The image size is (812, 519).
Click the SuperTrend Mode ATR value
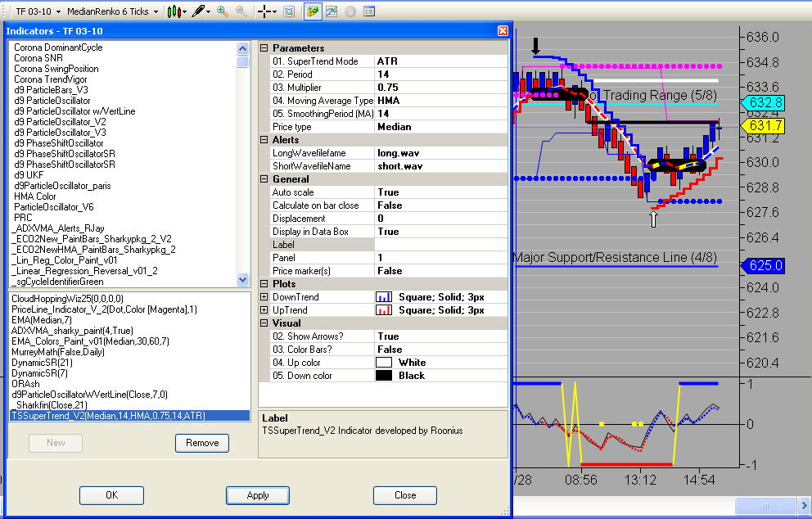coord(440,61)
